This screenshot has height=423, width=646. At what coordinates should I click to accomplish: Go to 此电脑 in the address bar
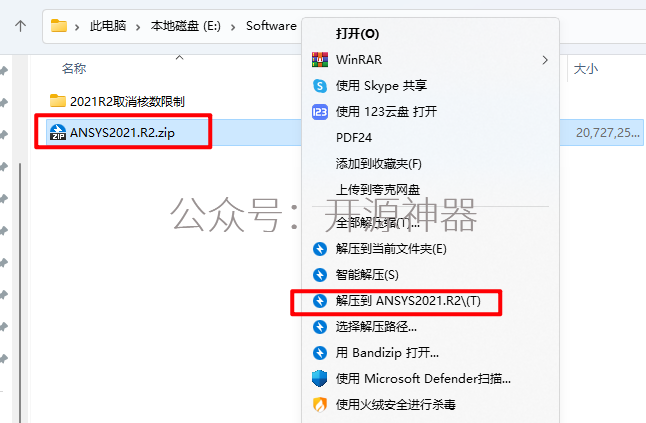[x=108, y=26]
